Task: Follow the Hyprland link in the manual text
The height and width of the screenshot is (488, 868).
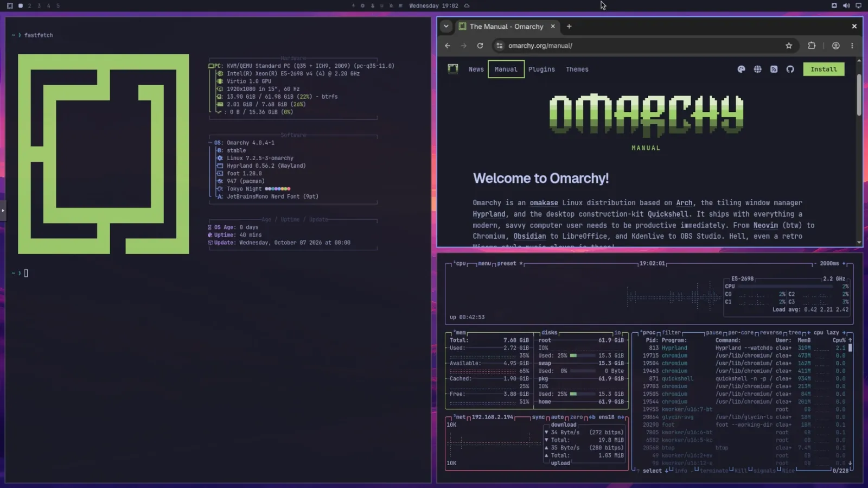Action: 489,214
